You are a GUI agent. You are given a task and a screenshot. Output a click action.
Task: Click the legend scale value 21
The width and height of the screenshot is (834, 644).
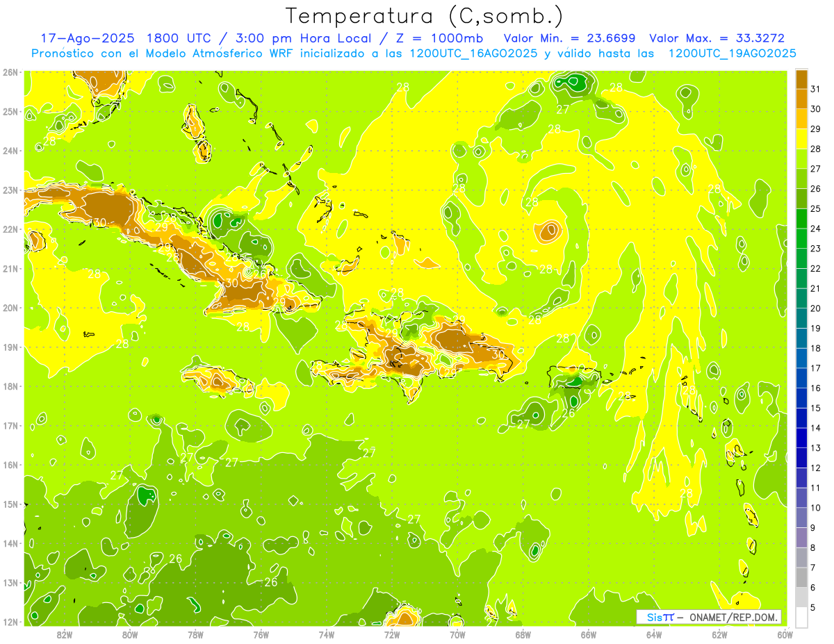pyautogui.click(x=816, y=288)
